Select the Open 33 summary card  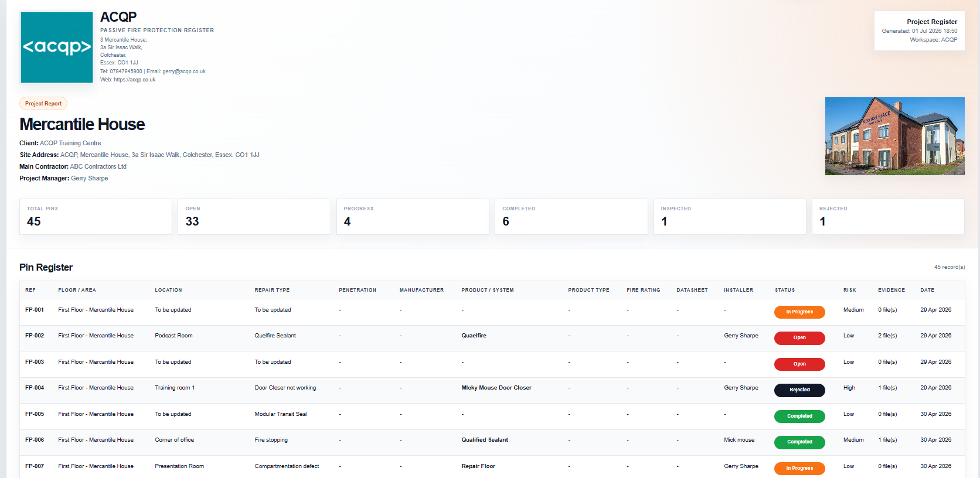(254, 217)
